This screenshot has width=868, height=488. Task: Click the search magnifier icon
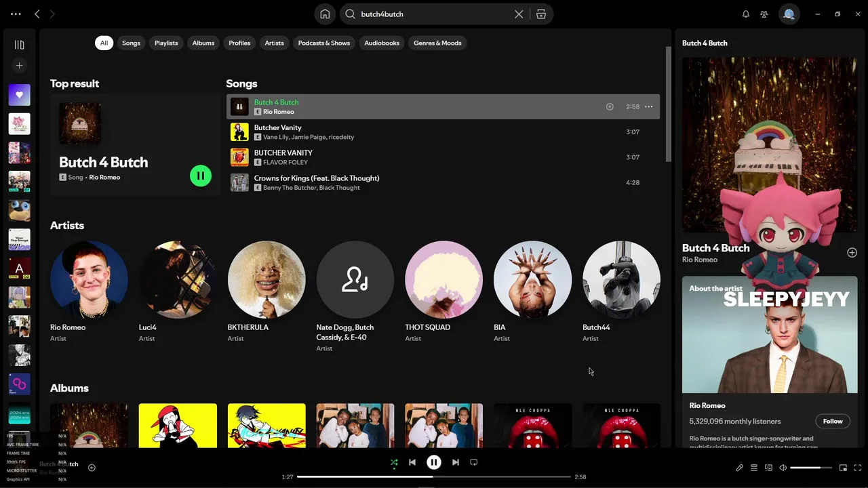tap(350, 14)
